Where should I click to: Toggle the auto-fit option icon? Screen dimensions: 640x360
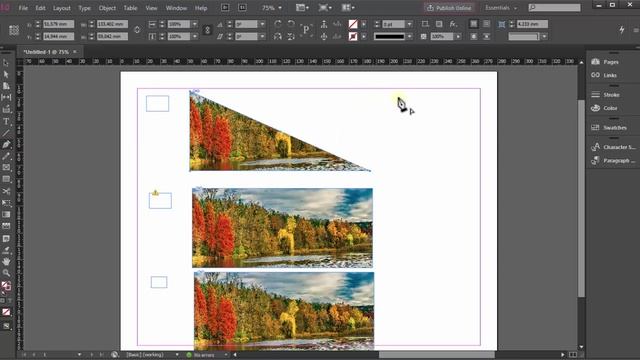(x=502, y=24)
